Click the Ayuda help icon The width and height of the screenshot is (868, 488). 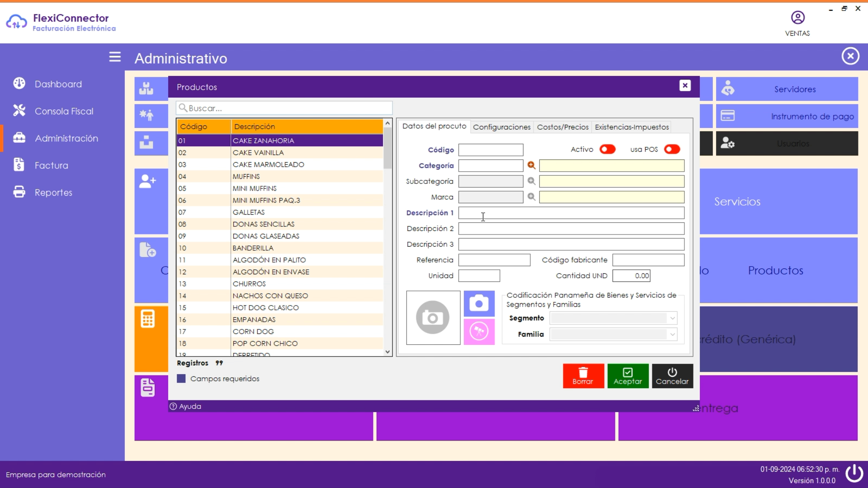tap(173, 406)
